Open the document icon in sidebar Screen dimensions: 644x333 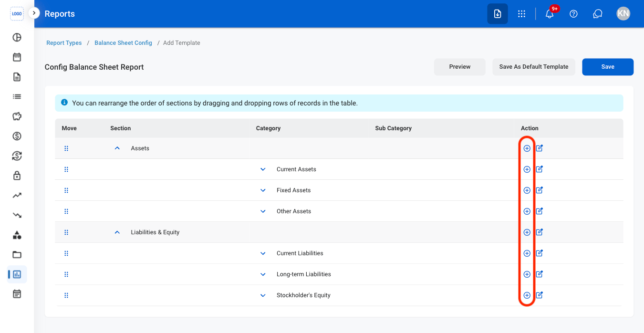(x=17, y=77)
